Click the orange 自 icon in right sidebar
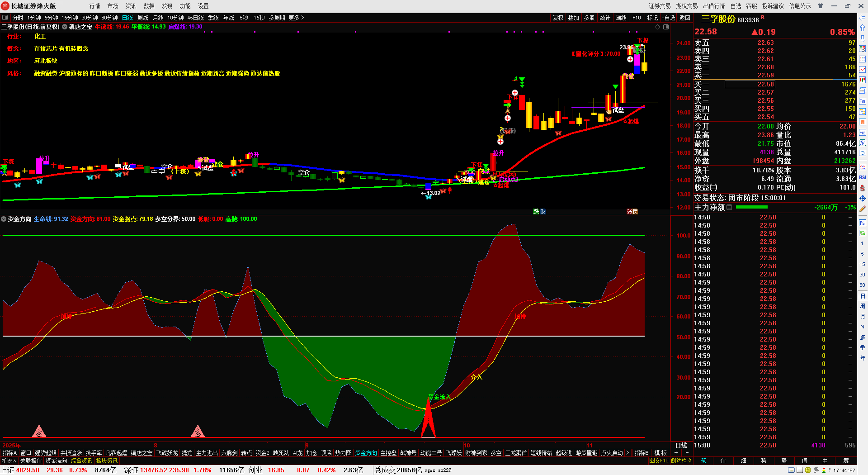 pos(863,122)
